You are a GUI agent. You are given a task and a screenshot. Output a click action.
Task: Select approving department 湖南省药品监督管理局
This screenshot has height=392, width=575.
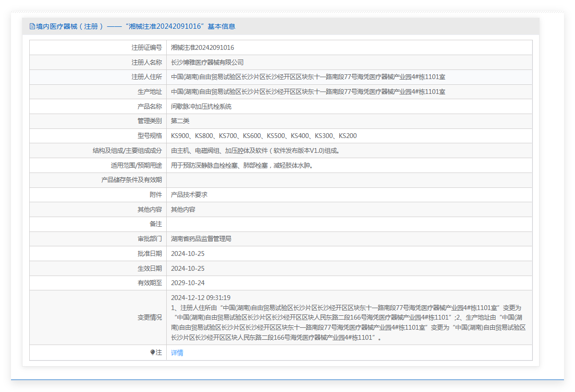pyautogui.click(x=201, y=239)
